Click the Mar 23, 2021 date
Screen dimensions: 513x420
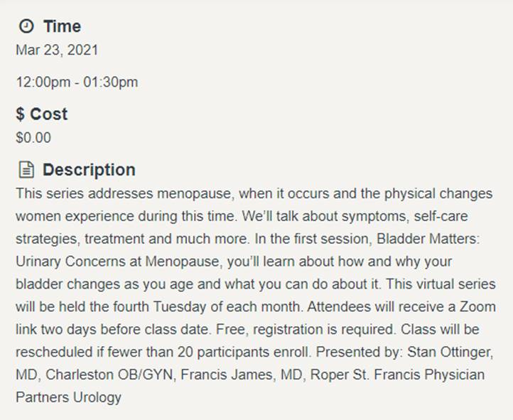(57, 50)
